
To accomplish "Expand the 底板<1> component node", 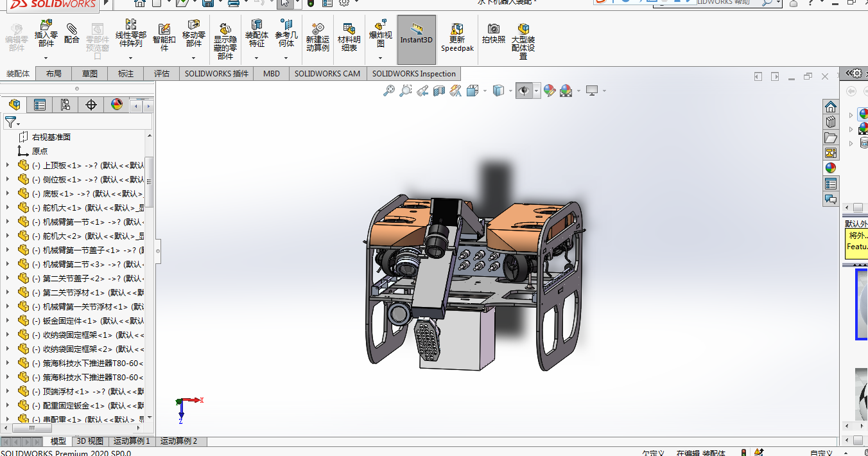I will click(8, 193).
